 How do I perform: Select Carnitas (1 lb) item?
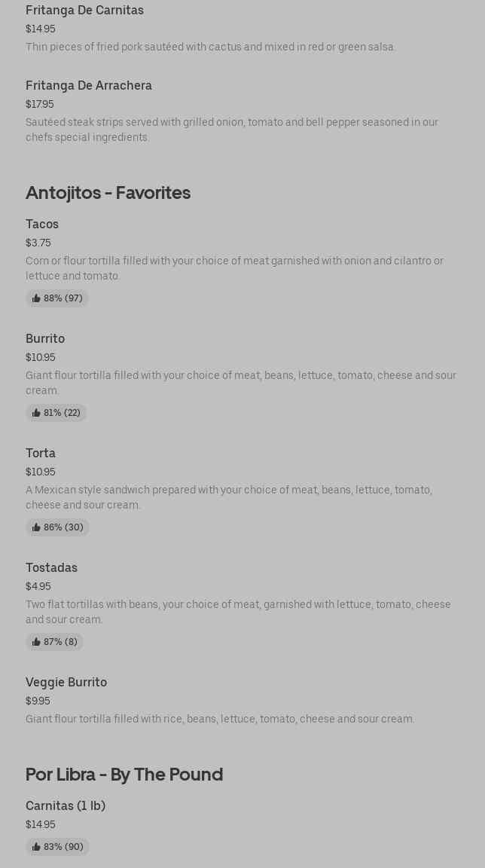click(66, 805)
